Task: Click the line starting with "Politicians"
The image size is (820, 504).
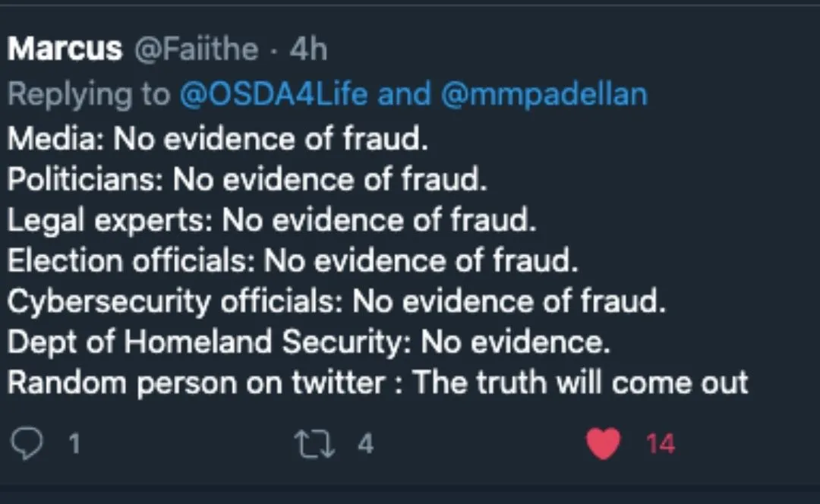Action: pos(246,179)
